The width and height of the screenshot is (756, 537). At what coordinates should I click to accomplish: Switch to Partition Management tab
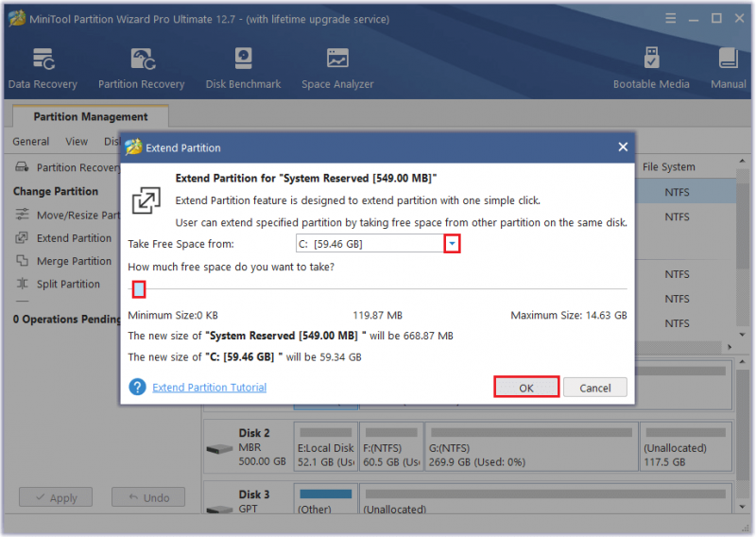(91, 116)
